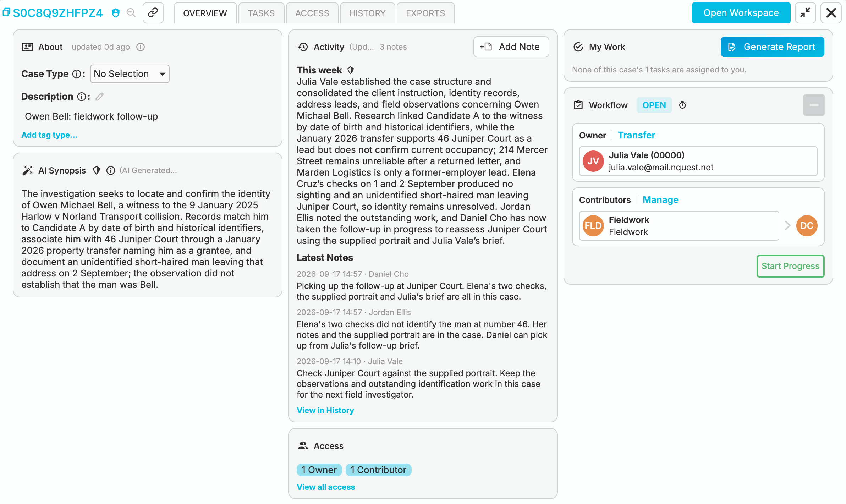
Task: Click the Generate Report button
Action: 772,47
